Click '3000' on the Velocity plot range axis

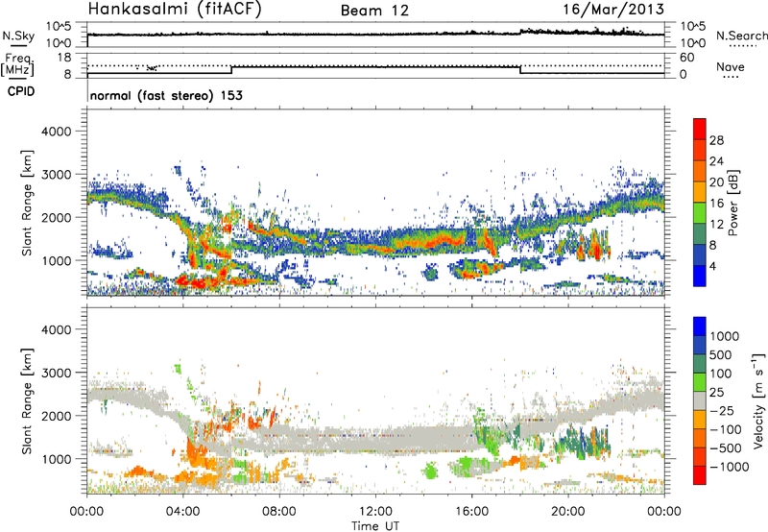pos(56,373)
